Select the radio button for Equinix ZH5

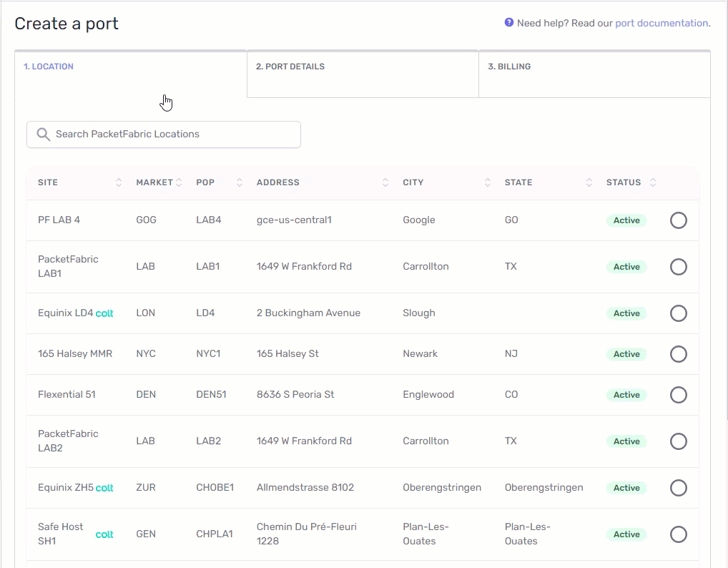click(x=678, y=487)
